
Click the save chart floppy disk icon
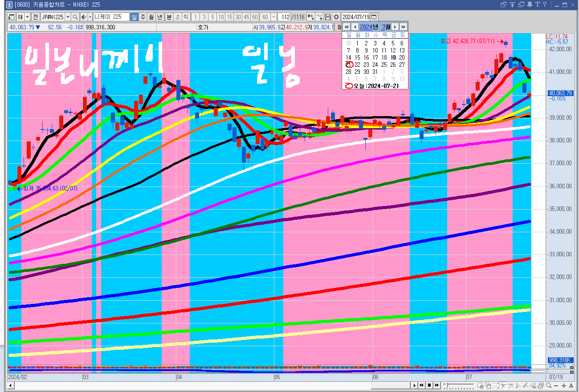point(328,17)
